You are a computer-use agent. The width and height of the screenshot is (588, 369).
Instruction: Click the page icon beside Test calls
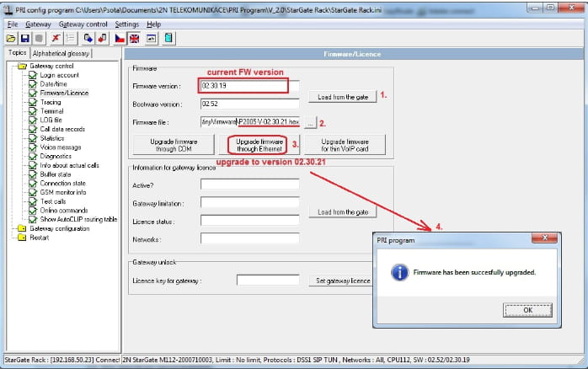click(x=33, y=201)
